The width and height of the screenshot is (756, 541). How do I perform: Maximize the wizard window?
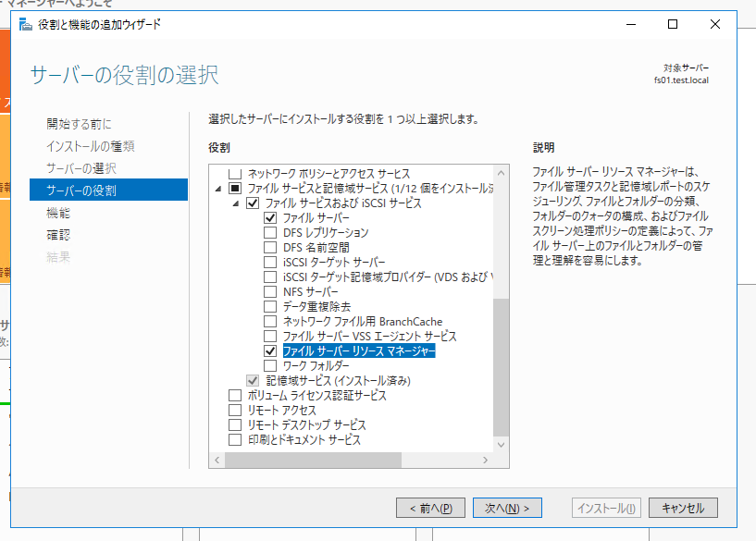[x=673, y=24]
